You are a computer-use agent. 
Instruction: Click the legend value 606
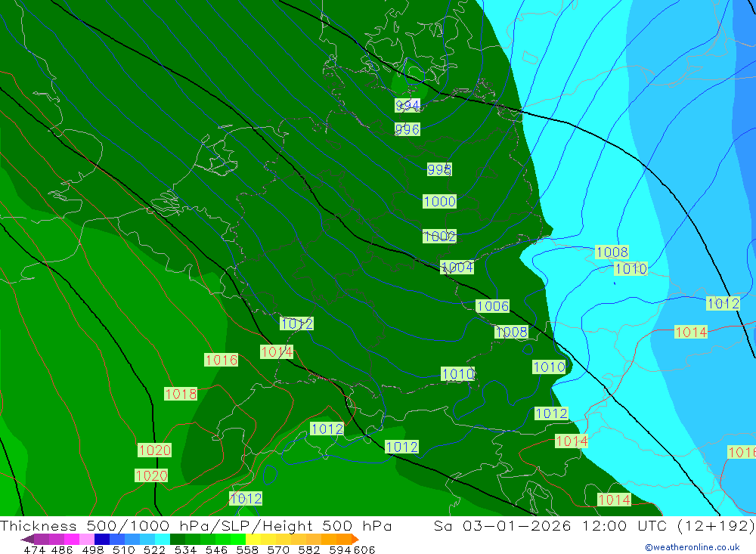(x=364, y=549)
